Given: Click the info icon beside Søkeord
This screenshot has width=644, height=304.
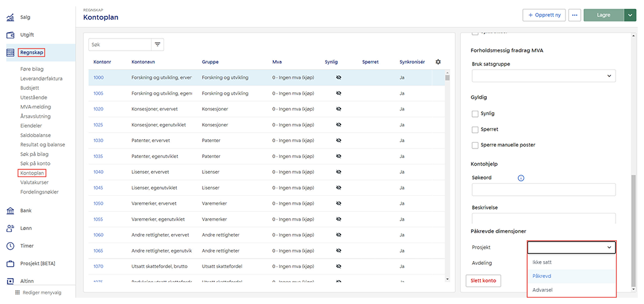Looking at the screenshot, I should [521, 178].
